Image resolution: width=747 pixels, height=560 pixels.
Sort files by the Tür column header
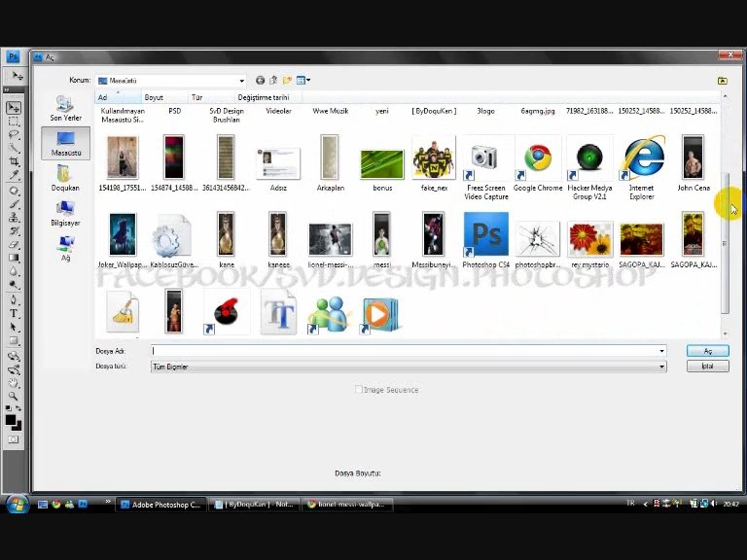211,97
